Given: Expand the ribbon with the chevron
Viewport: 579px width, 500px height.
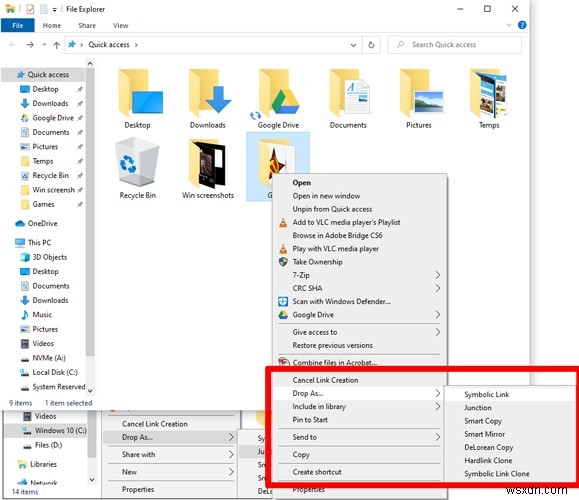Looking at the screenshot, I should (x=509, y=25).
